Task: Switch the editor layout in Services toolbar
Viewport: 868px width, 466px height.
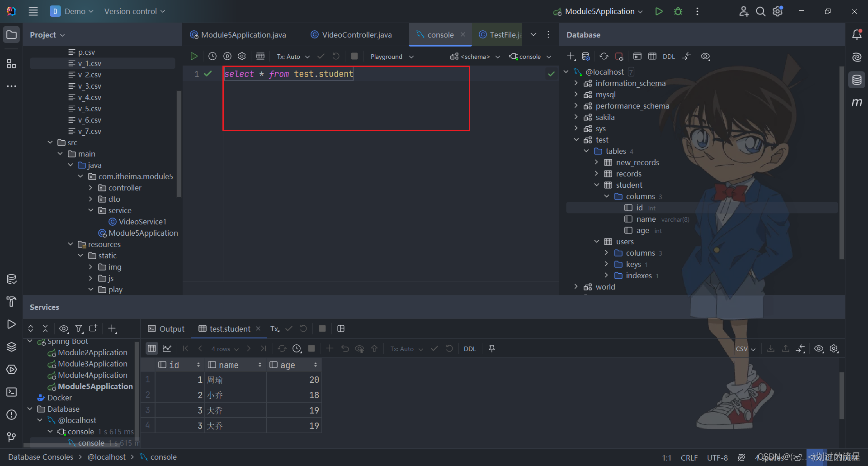Action: click(x=341, y=328)
